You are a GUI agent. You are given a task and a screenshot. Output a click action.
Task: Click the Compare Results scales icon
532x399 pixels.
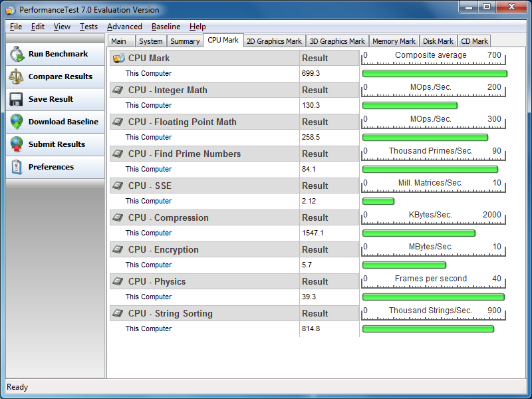(16, 76)
